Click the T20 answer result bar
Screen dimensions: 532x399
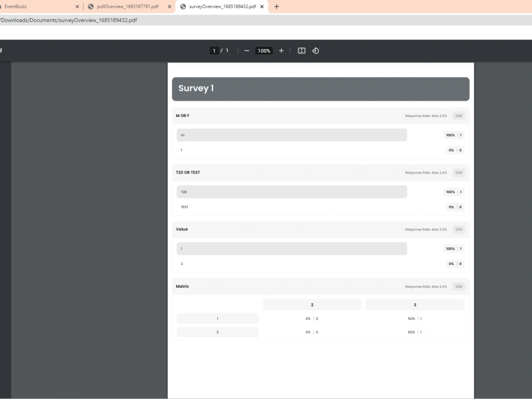292,192
